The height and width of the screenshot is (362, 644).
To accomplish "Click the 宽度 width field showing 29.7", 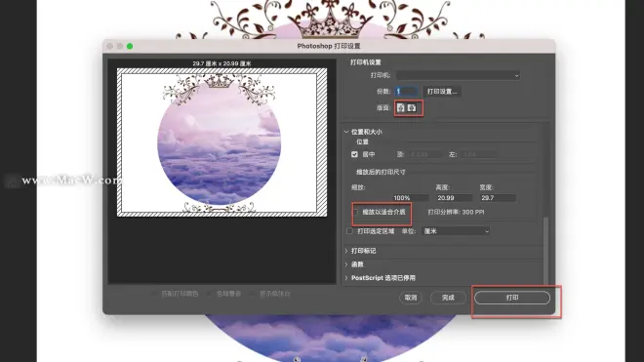I will (x=498, y=198).
